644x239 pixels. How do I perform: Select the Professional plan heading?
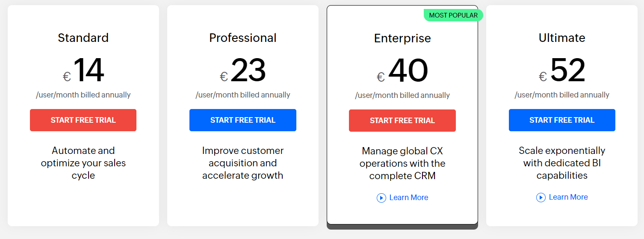[242, 38]
